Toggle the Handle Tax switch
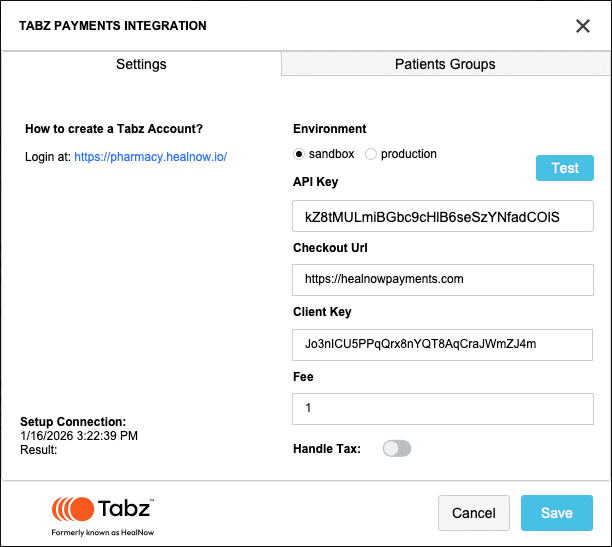 coord(397,449)
